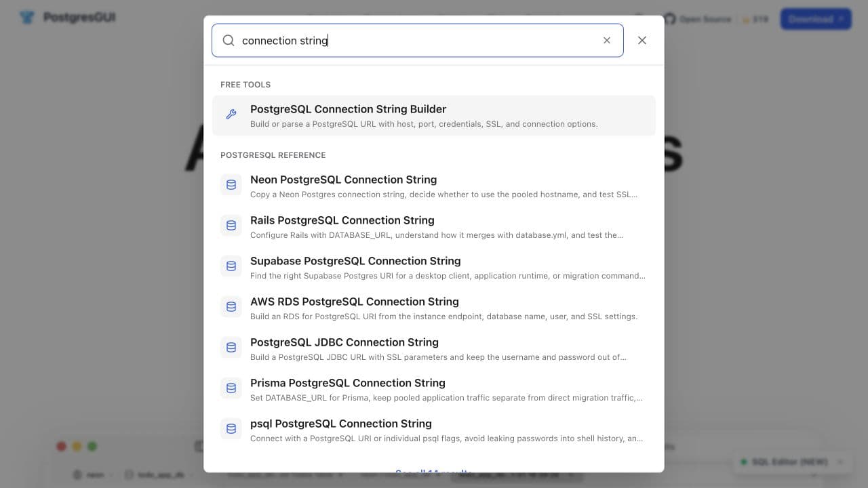Click the blue Download button in header
Image resolution: width=868 pixels, height=488 pixels.
tap(816, 19)
